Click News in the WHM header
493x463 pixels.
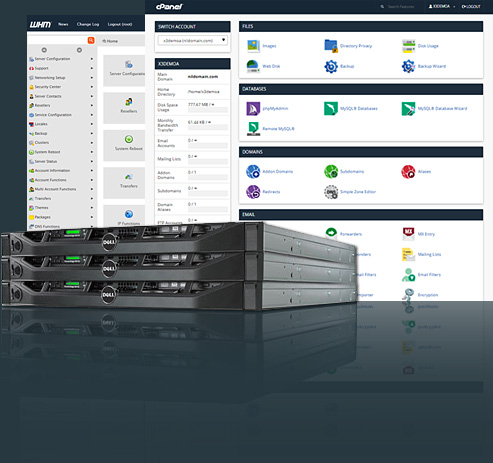point(63,24)
